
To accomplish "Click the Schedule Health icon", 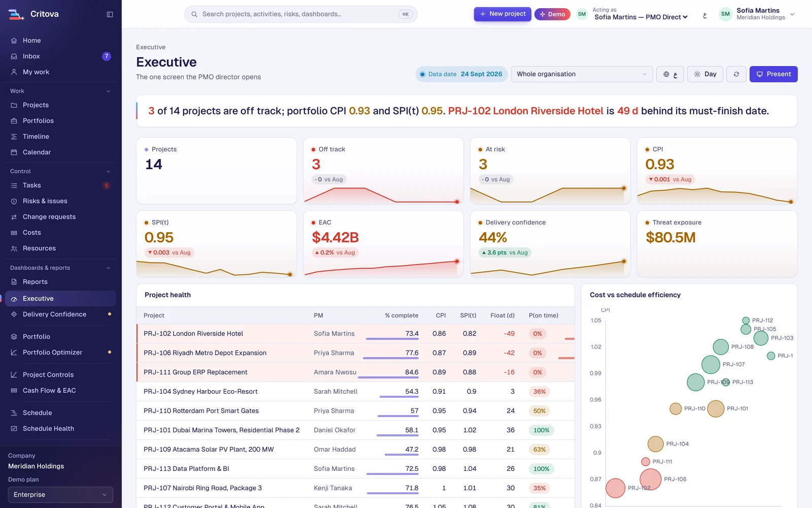I will pyautogui.click(x=14, y=429).
